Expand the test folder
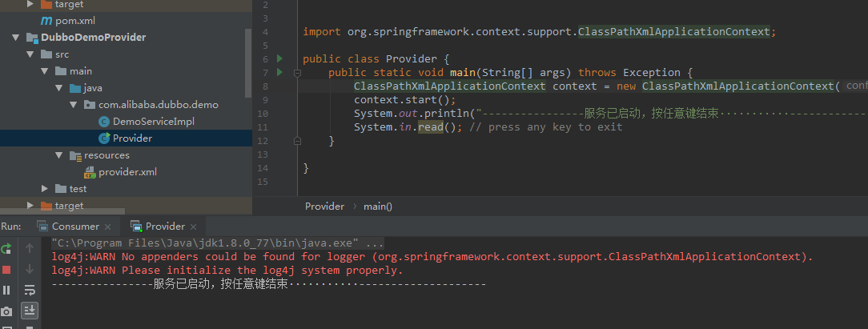Image resolution: width=868 pixels, height=329 pixels. [x=45, y=189]
